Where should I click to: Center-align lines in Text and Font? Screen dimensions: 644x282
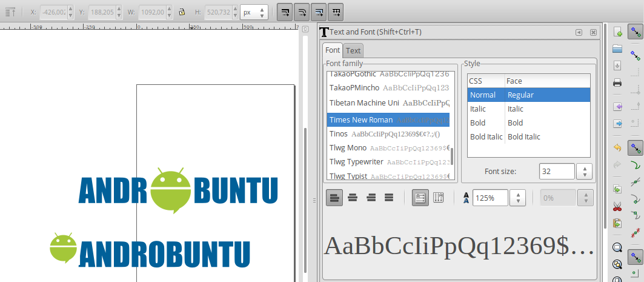[353, 198]
